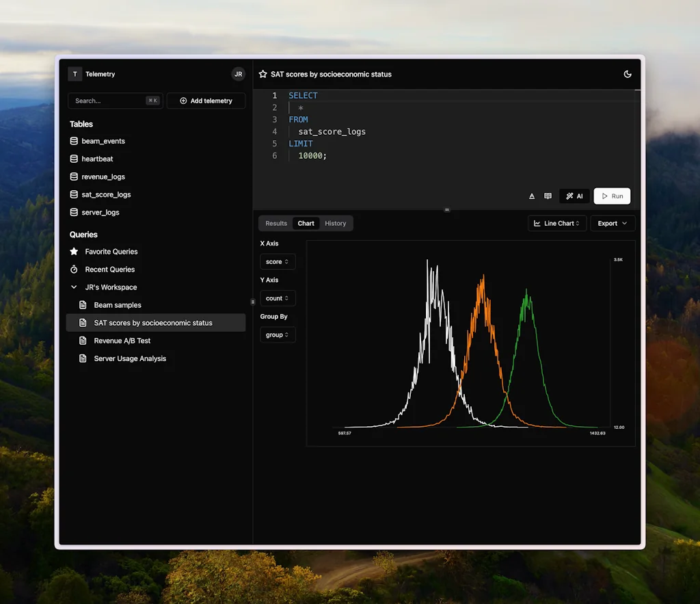This screenshot has width=700, height=604.
Task: Change the X Axis score dropdown
Action: click(278, 262)
